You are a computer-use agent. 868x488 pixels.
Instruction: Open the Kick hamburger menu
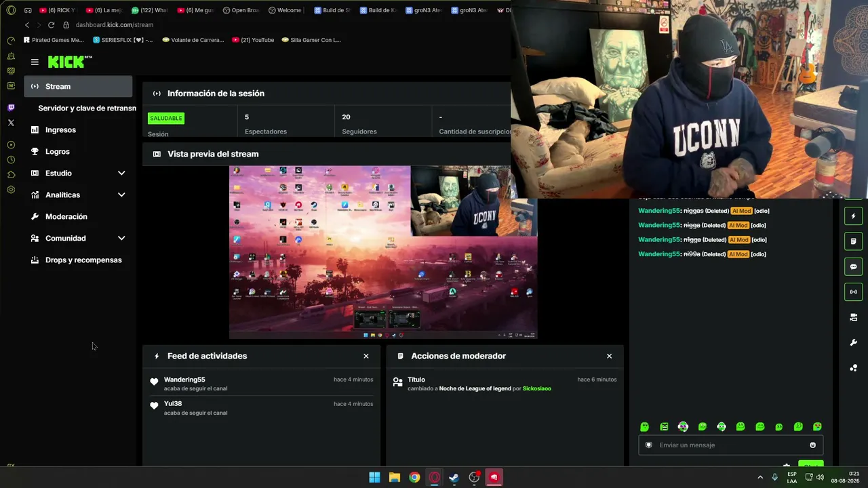(35, 62)
